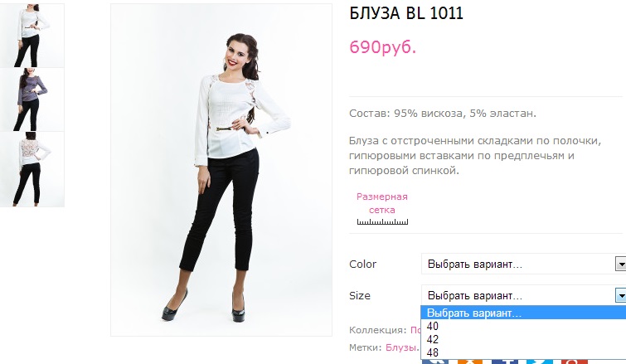Click the ruler icon under Размерная сетка
626x364 pixels.
[382, 221]
